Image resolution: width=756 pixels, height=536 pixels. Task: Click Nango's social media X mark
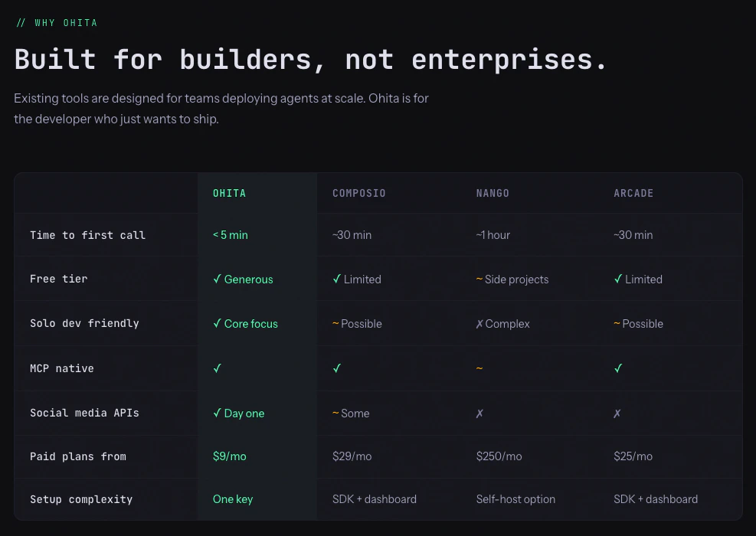click(x=479, y=413)
